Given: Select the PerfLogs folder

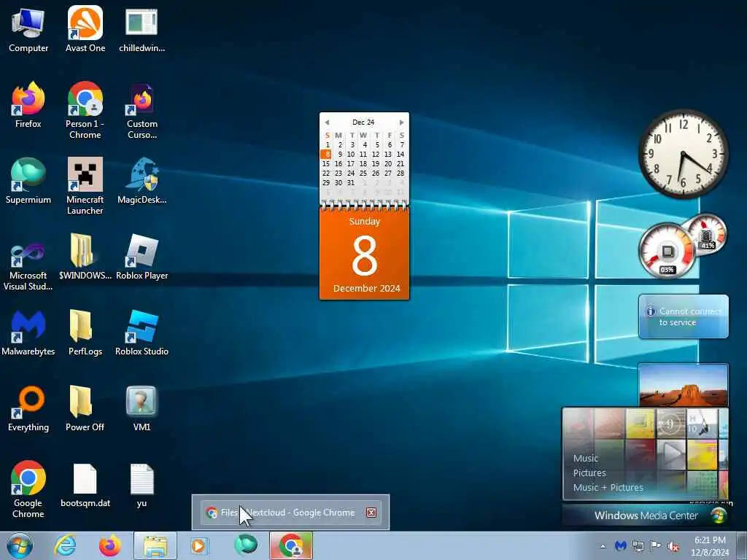Looking at the screenshot, I should [85, 332].
